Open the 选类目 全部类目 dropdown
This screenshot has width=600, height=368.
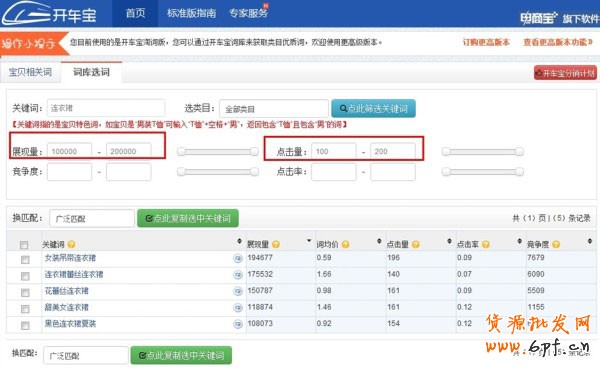(x=274, y=109)
